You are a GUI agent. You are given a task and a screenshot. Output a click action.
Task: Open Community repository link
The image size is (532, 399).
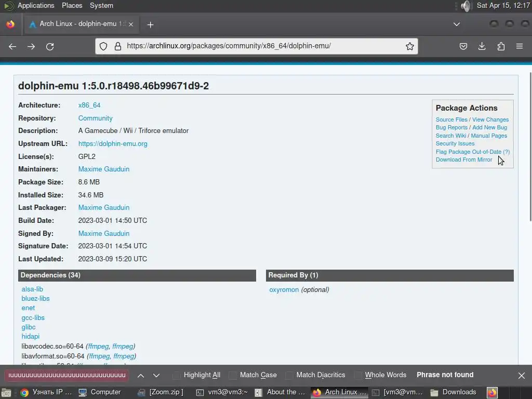[96, 118]
